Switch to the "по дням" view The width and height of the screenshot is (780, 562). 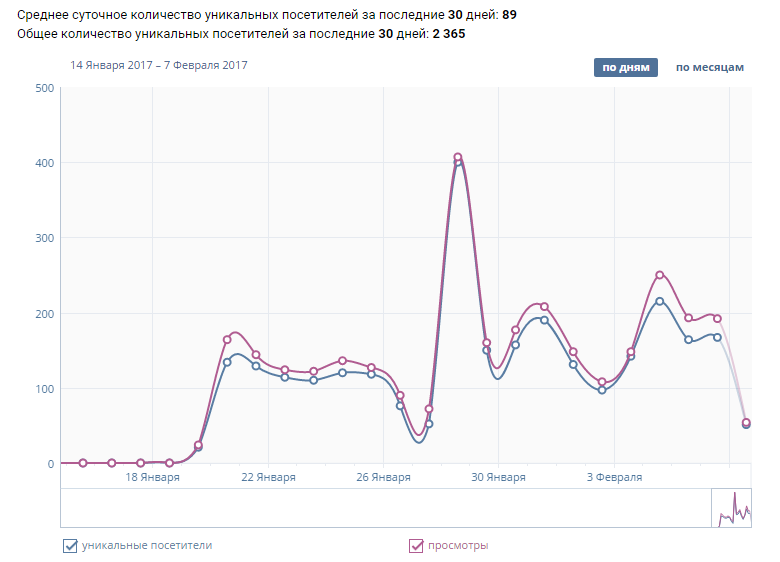[625, 67]
